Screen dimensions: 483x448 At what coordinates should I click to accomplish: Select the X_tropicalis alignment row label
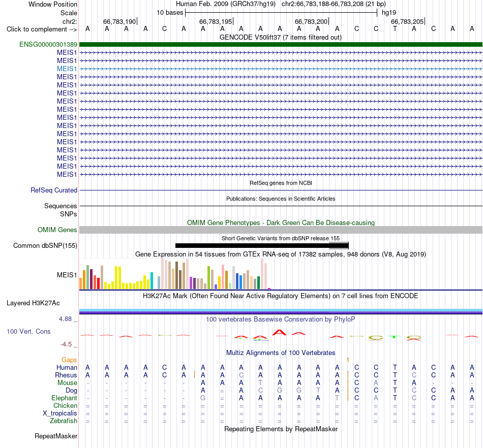pos(60,413)
